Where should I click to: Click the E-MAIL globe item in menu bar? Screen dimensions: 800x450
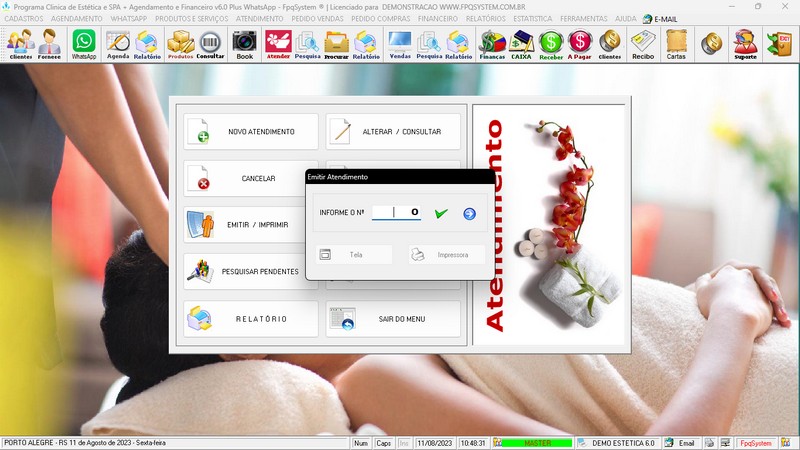click(660, 19)
